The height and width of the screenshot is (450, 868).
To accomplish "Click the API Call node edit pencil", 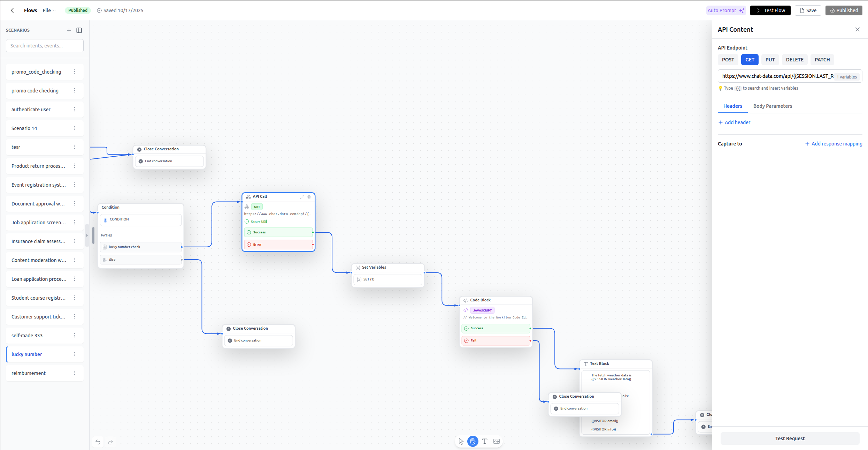I will (302, 197).
